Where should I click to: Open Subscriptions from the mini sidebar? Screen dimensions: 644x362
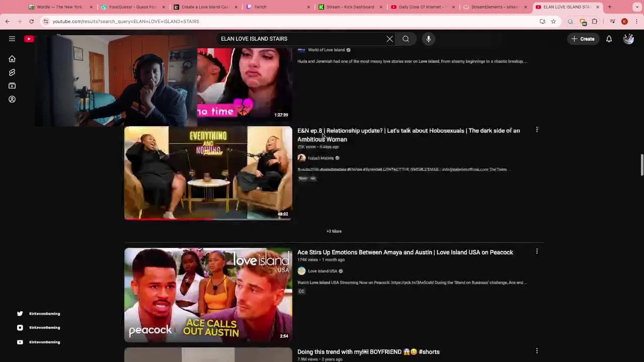tap(12, 86)
